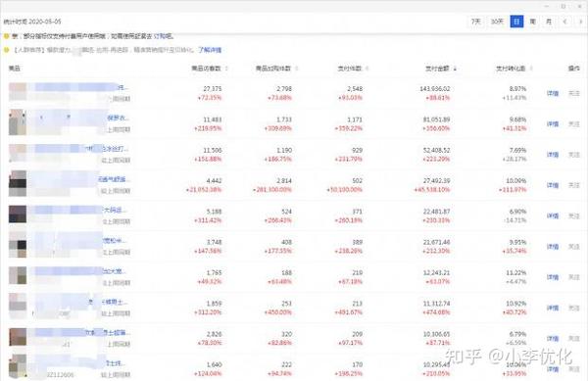Click payment amount 11,312.74
This screenshot has width=588, height=381.
pos(436,304)
